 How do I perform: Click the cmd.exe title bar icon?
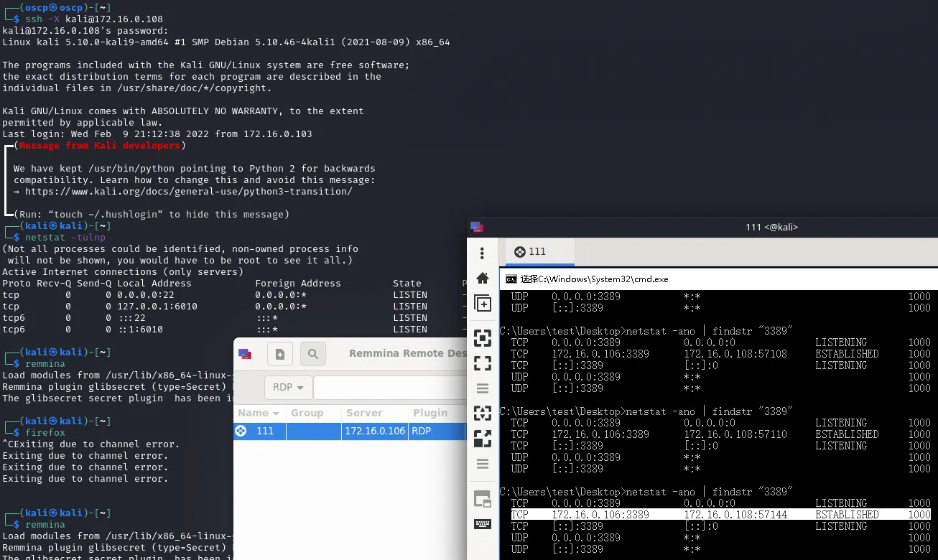coord(511,279)
